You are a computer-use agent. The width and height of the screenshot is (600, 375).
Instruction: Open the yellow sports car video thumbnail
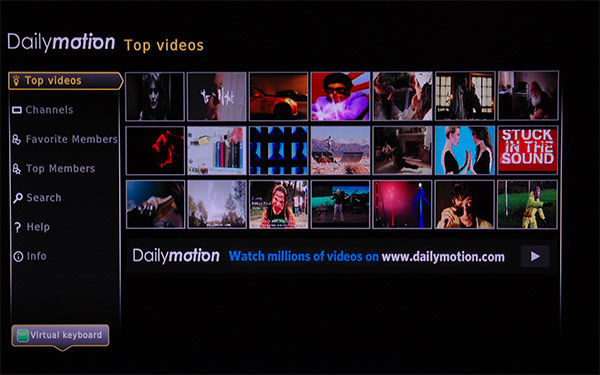279,96
